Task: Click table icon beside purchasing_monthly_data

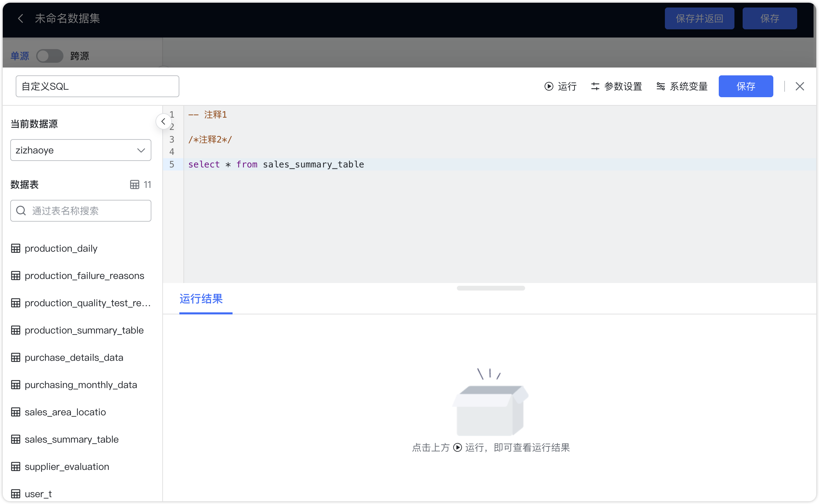Action: (x=16, y=385)
